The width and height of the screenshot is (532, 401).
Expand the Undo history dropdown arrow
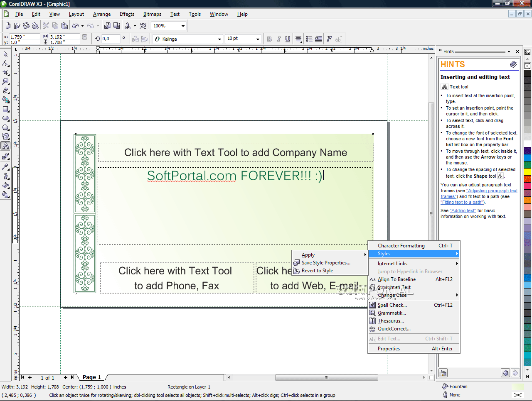(82, 26)
